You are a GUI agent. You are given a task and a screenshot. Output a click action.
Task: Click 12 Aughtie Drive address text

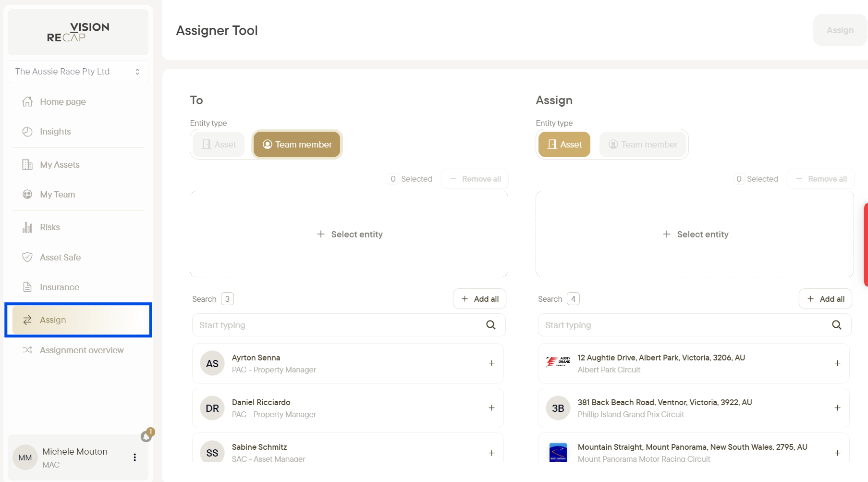(661, 358)
